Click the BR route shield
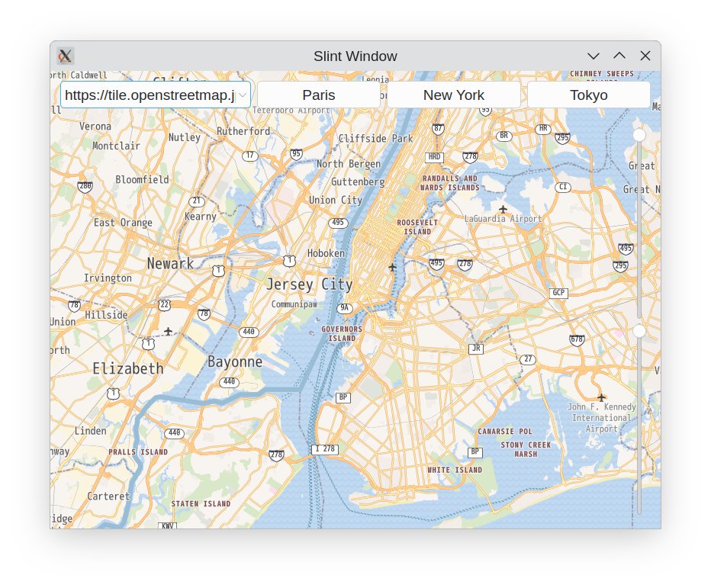Screen dimensions: 711x588 pyautogui.click(x=503, y=136)
